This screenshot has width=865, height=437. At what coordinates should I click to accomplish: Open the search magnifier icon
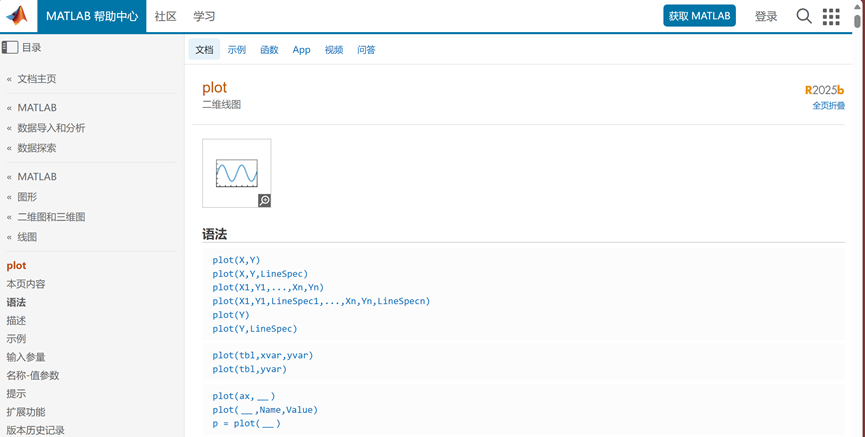[804, 16]
